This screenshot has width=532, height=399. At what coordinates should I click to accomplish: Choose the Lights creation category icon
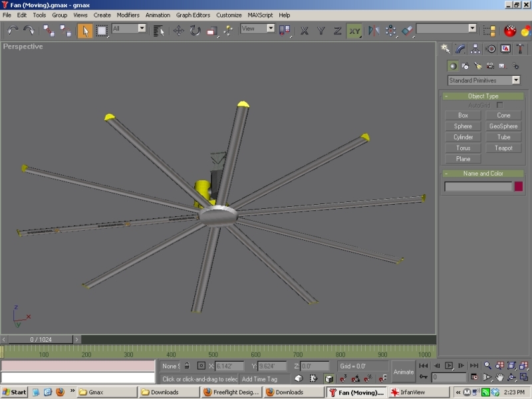pyautogui.click(x=477, y=66)
